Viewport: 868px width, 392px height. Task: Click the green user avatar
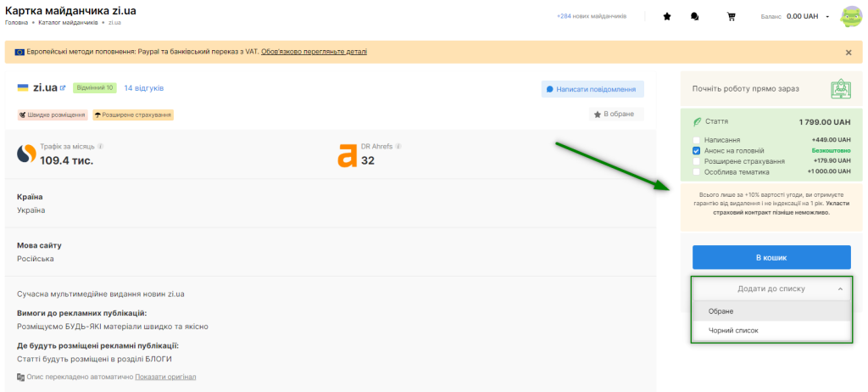[x=850, y=16]
